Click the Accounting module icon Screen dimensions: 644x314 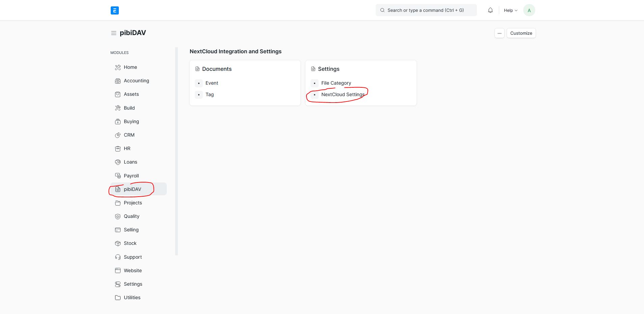tap(118, 81)
